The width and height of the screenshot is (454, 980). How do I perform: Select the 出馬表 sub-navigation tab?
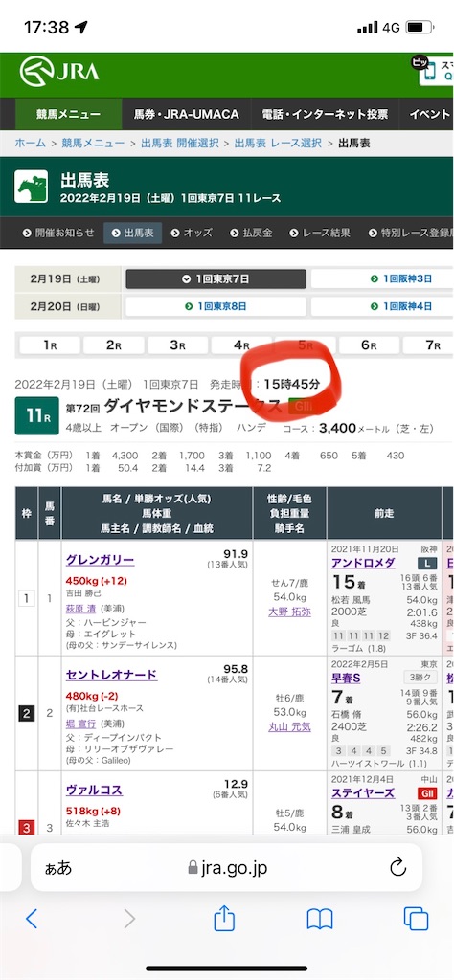point(132,233)
